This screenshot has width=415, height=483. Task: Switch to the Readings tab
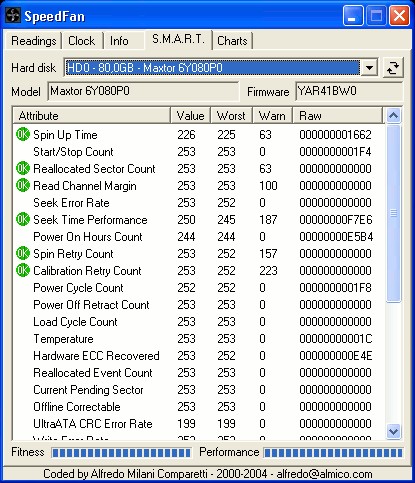[33, 41]
